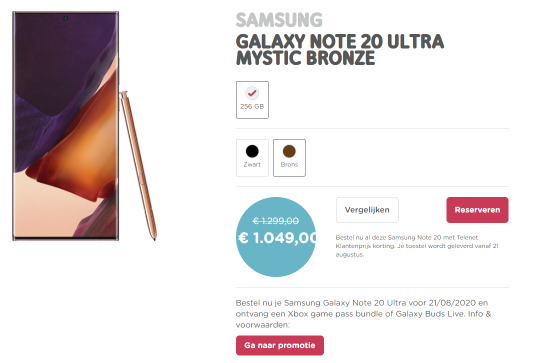
Task: Click the red Reserveren button
Action: [x=477, y=210]
